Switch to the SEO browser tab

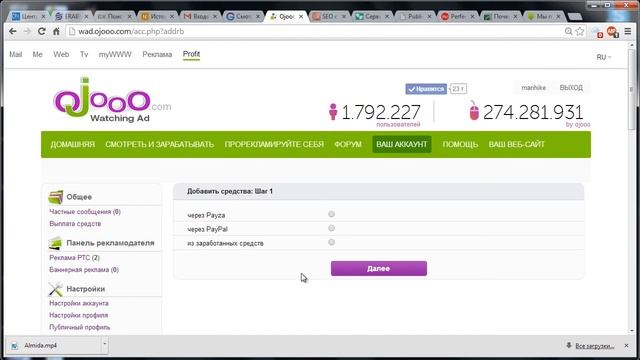[329, 17]
